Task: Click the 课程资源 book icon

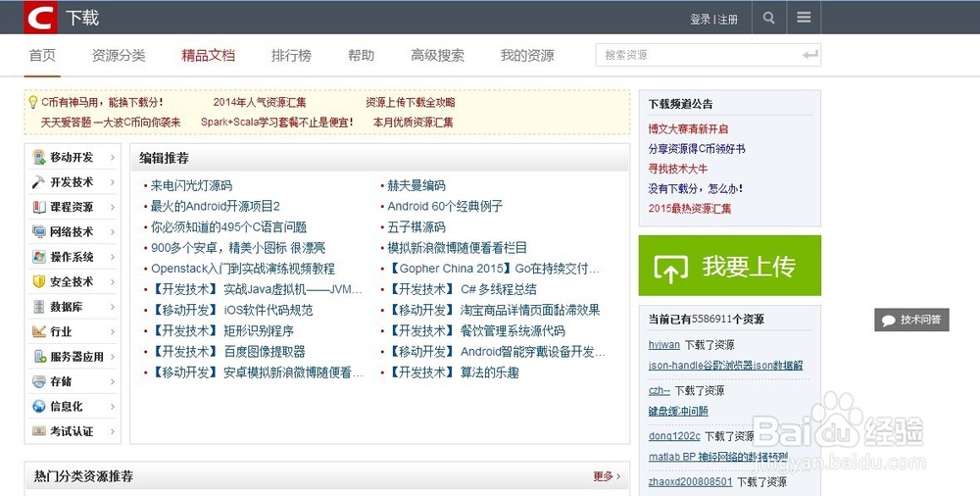Action: (39, 207)
